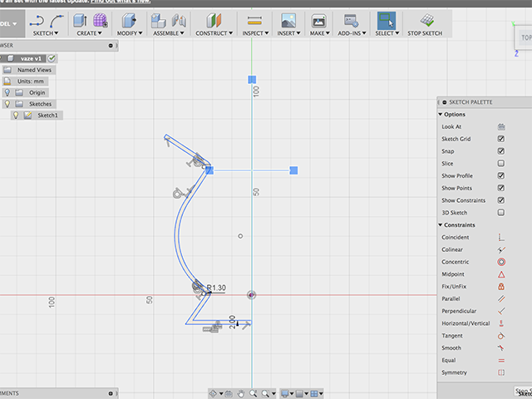
Task: Click the Orbit icon in navigation bar
Action: 213,393
